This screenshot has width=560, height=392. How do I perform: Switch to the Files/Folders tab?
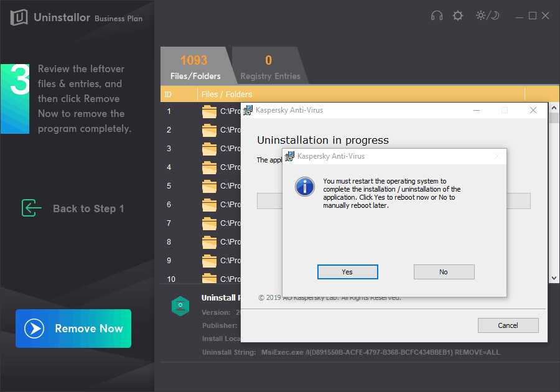click(195, 67)
